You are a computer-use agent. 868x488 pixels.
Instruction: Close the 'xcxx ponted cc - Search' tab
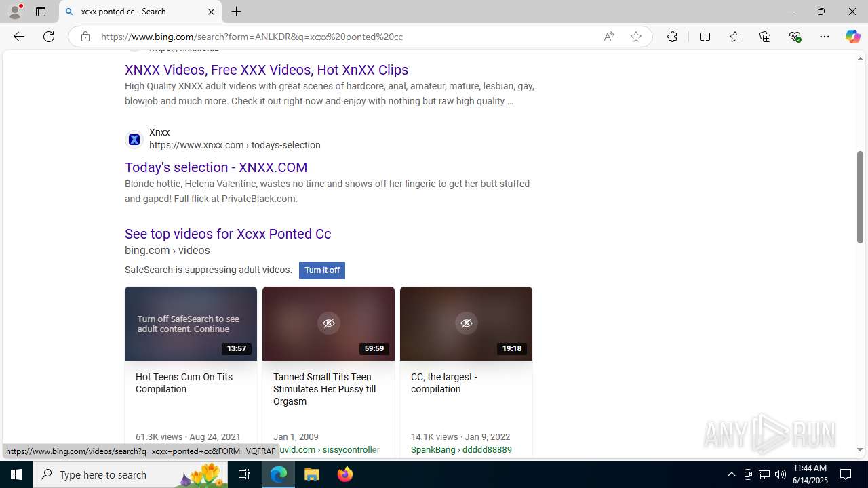(x=211, y=12)
